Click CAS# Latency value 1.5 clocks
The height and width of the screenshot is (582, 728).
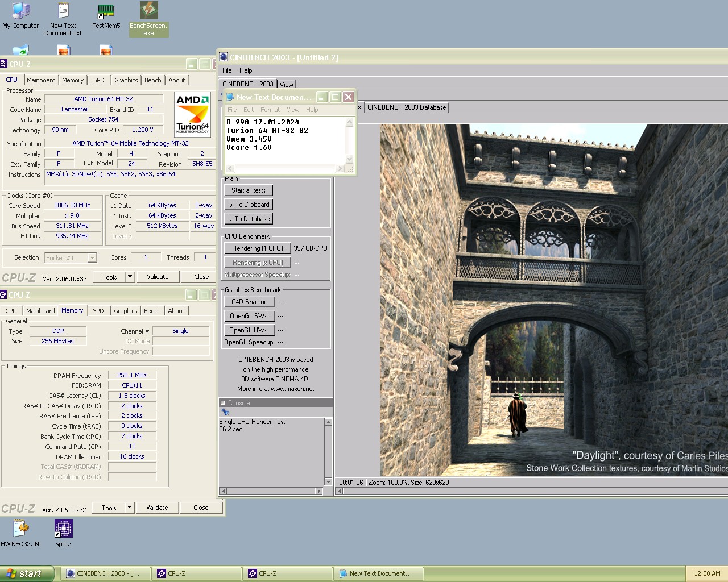tap(132, 396)
